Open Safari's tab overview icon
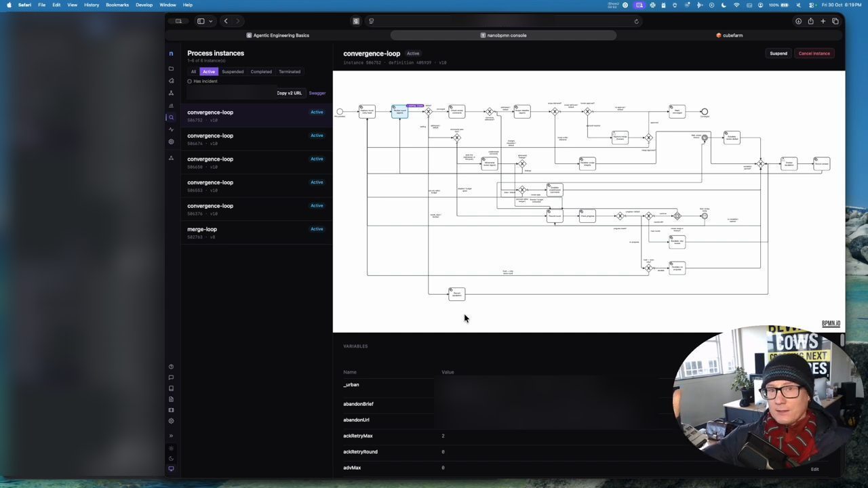 (x=835, y=21)
